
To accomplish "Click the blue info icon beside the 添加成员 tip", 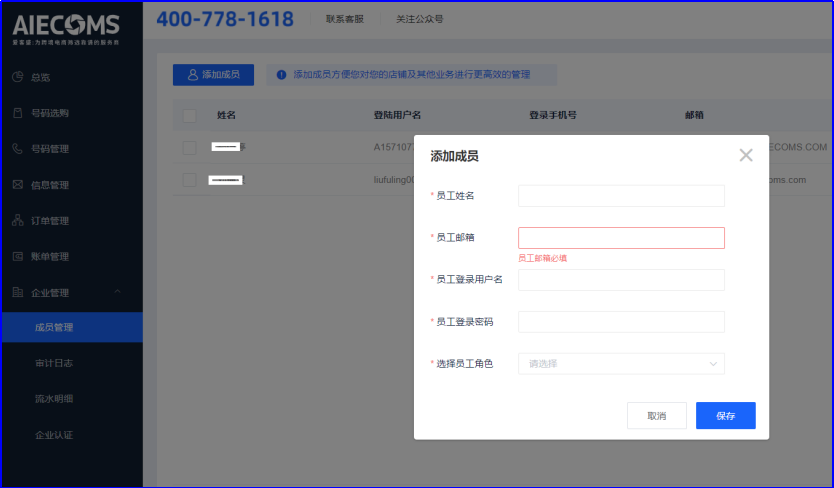I will pyautogui.click(x=281, y=75).
